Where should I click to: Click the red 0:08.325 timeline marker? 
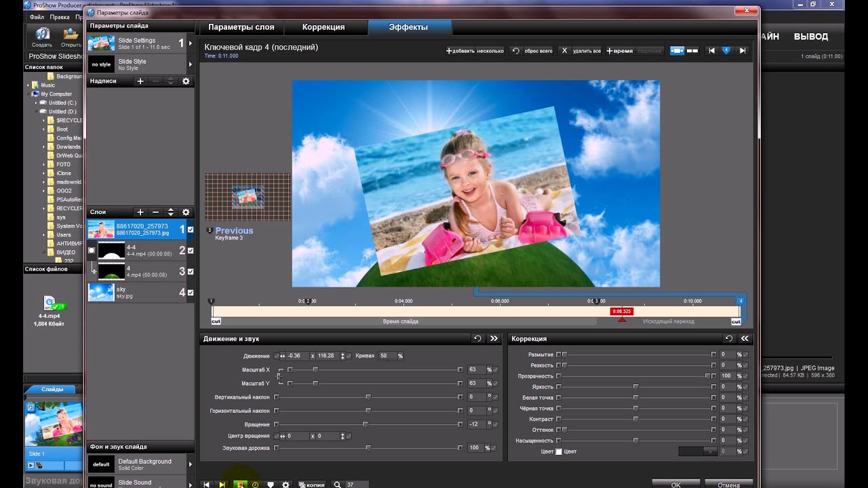coord(622,312)
